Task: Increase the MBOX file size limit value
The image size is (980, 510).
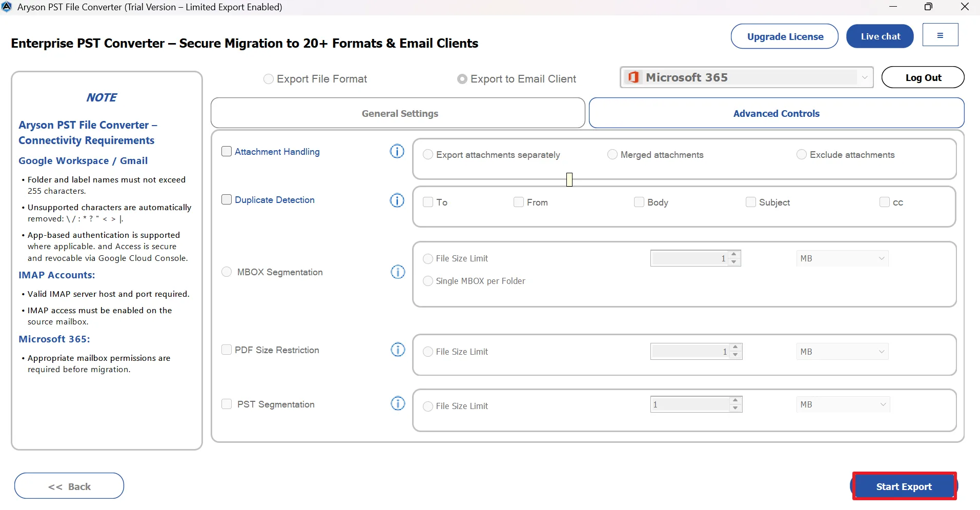Action: [734, 254]
